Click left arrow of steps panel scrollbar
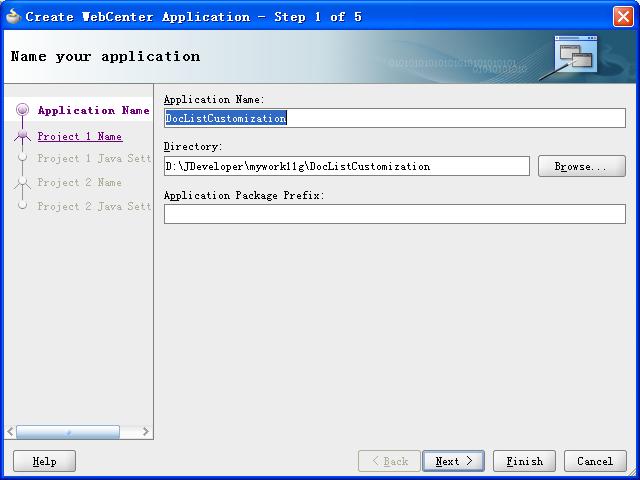The width and height of the screenshot is (640, 480). pyautogui.click(x=10, y=431)
